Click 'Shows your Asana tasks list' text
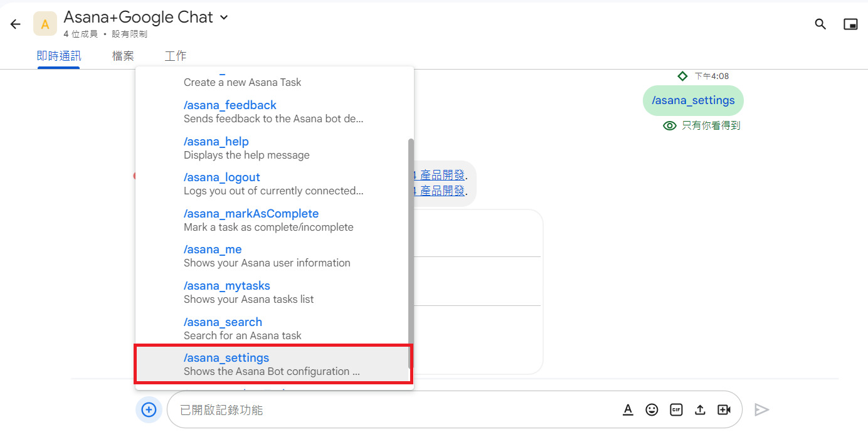The image size is (868, 442). [x=248, y=299]
